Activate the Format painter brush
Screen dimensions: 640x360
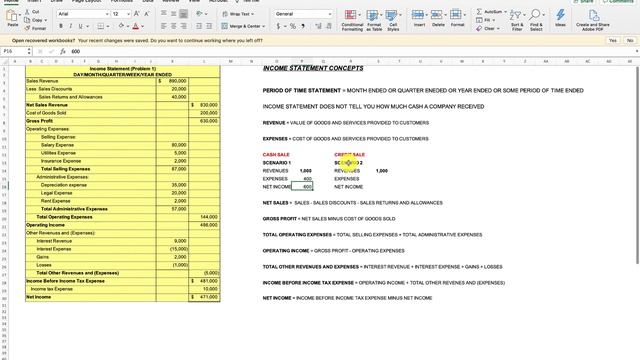coord(27,28)
